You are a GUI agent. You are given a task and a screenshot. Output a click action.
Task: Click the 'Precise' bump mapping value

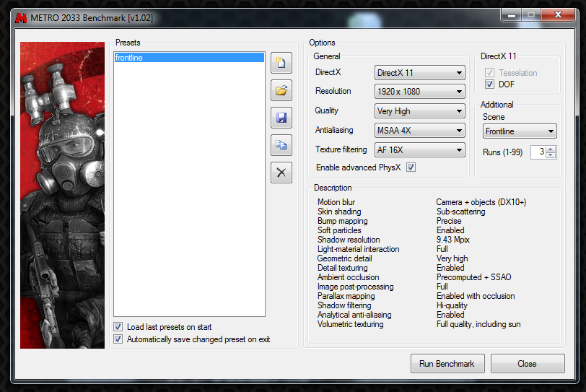pos(449,221)
